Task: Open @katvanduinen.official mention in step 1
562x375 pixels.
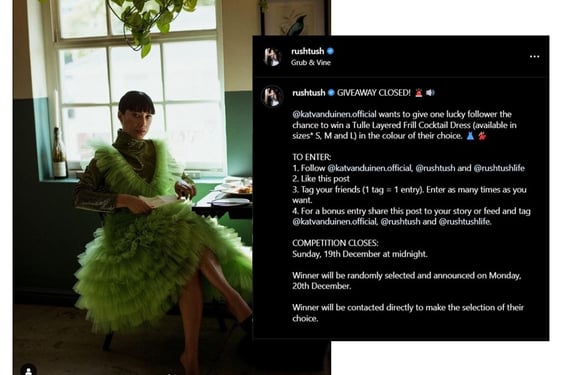Action: [x=370, y=168]
